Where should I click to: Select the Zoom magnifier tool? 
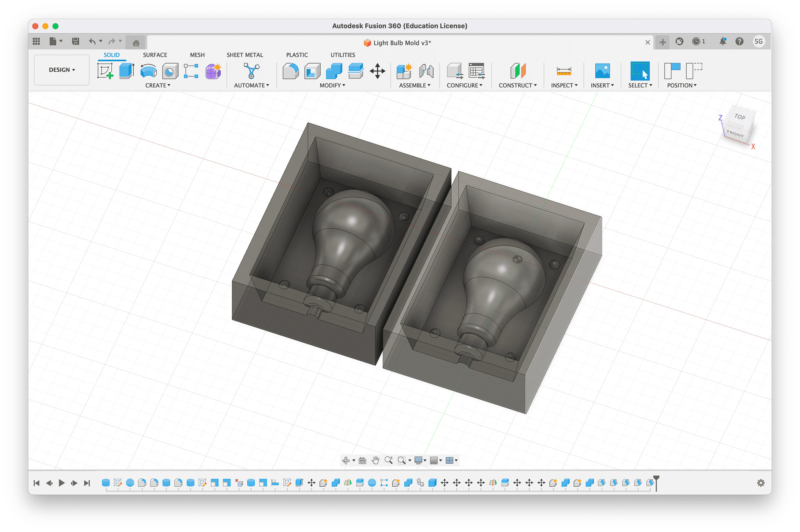point(388,461)
